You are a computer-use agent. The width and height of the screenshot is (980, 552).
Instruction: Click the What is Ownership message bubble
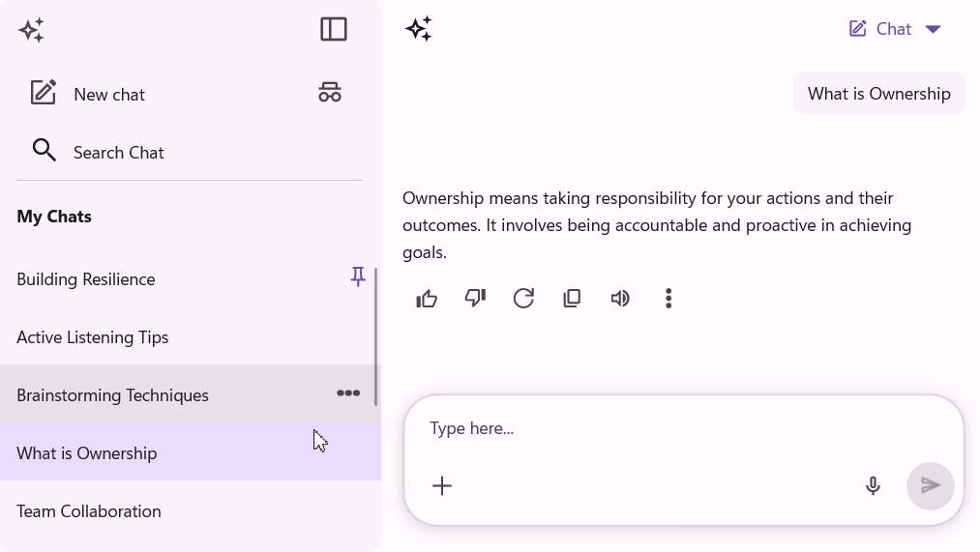[x=878, y=94]
